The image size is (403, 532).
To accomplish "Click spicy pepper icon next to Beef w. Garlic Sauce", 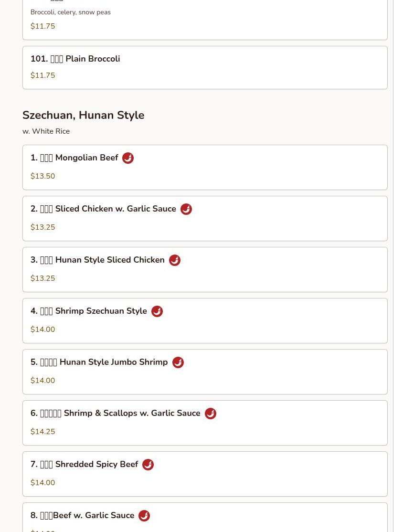I will tap(144, 516).
